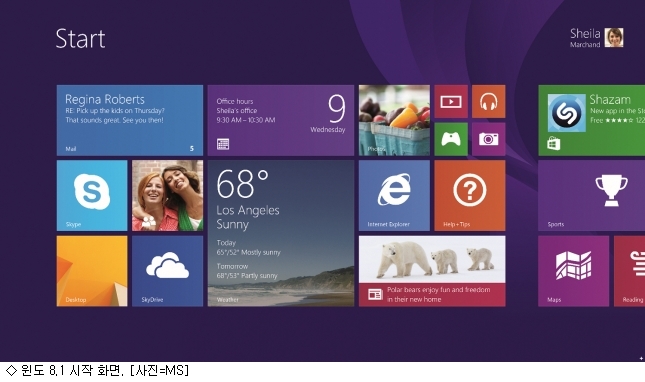
Task: Open the Desktop tile
Action: coord(92,271)
